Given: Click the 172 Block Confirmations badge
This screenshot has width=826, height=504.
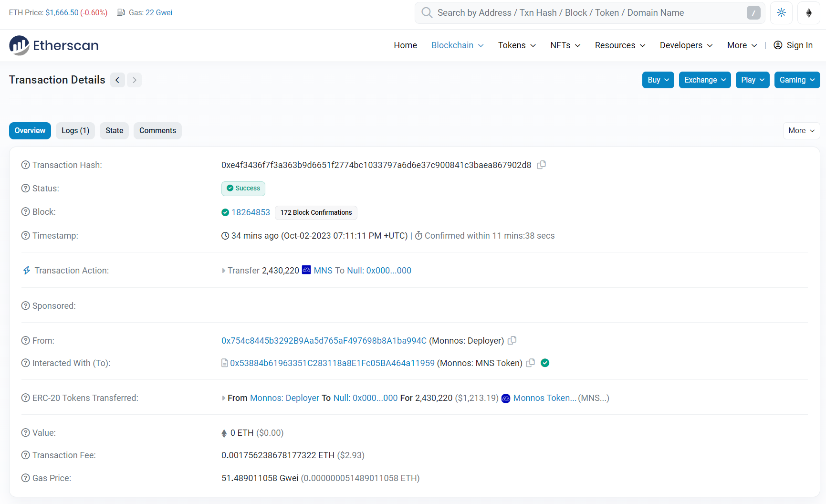Looking at the screenshot, I should click(x=316, y=212).
